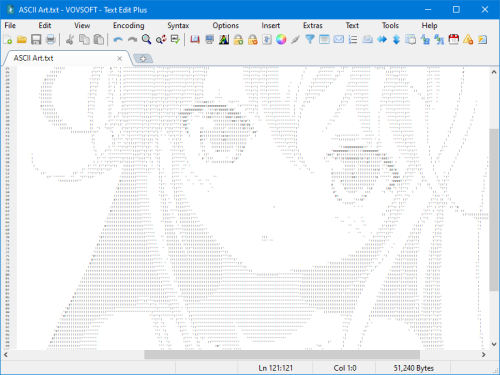500x375 pixels.
Task: Click the yellow warning triangle icon
Action: pos(468,40)
